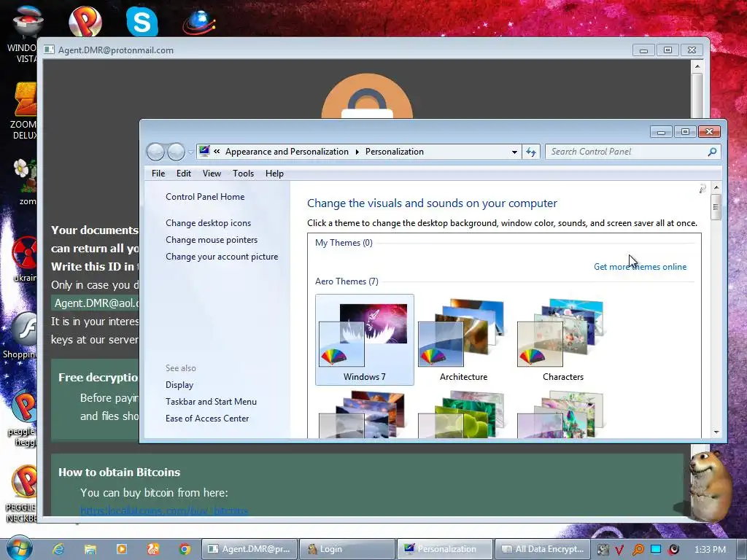Viewport: 747px width, 560px height.
Task: Open Windows Explorer folder icon in taskbar
Action: [x=90, y=549]
